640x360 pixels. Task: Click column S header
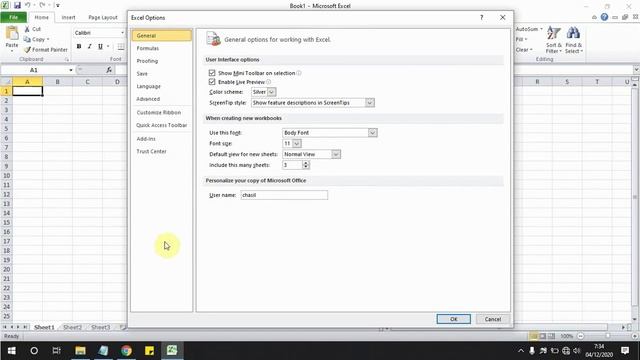(567, 82)
